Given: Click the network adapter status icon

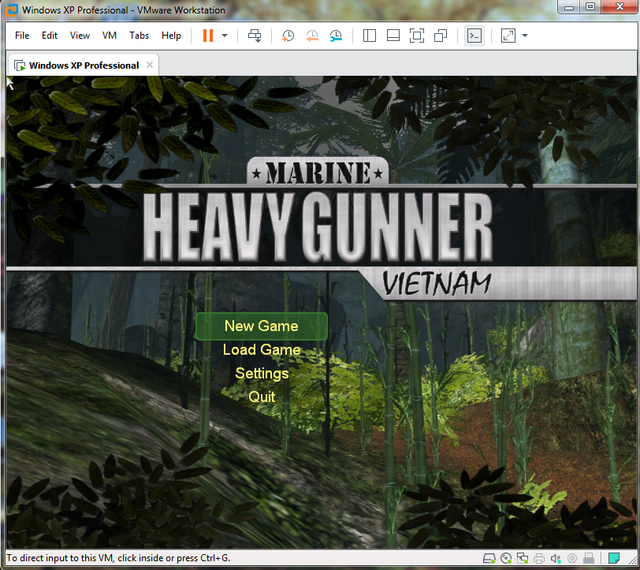Looking at the screenshot, I should pos(522,558).
